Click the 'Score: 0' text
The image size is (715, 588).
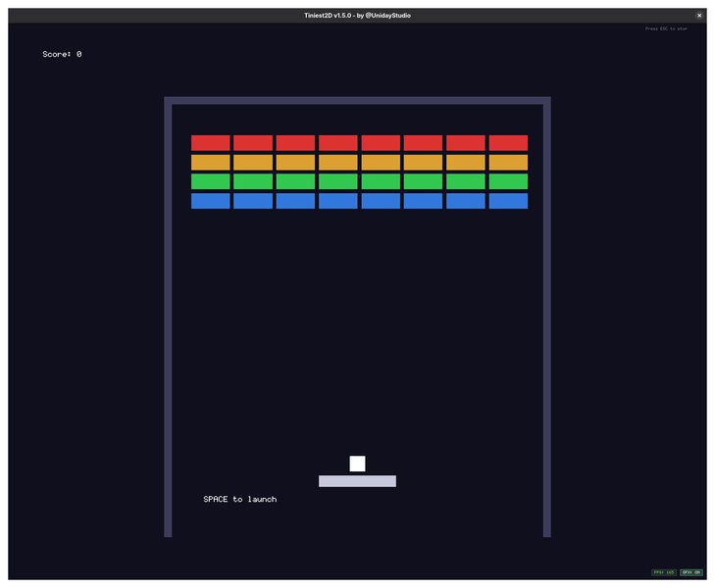(62, 54)
